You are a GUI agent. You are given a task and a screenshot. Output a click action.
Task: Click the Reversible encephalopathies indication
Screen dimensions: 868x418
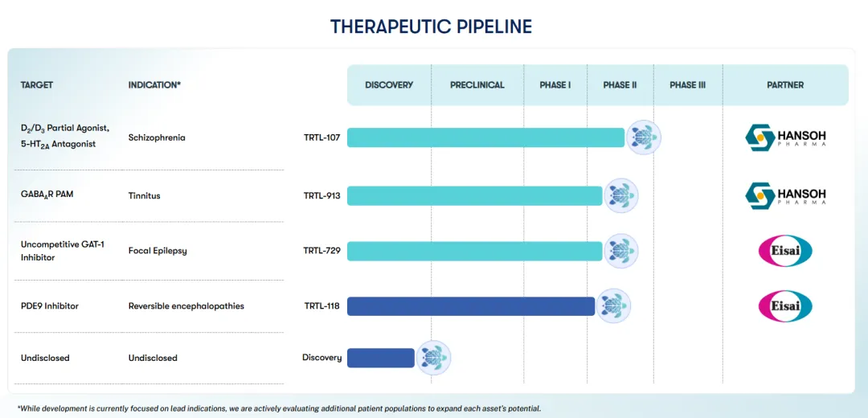(186, 306)
